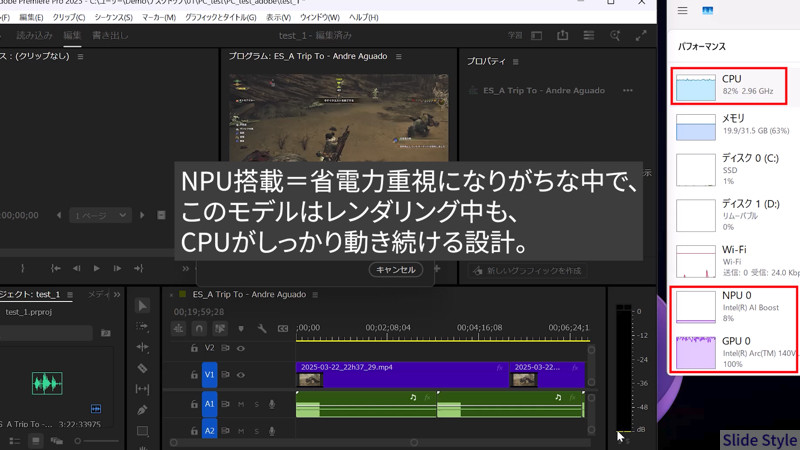Select the Pen tool in the toolbar
The width and height of the screenshot is (800, 450).
tap(142, 410)
